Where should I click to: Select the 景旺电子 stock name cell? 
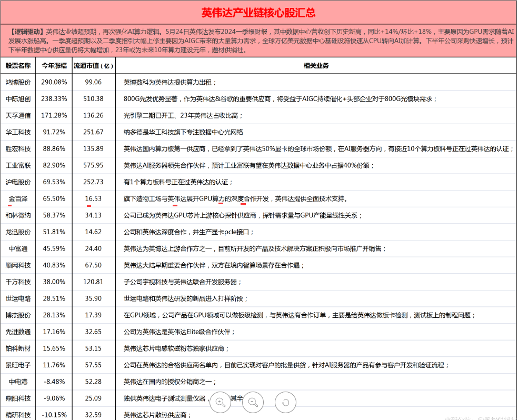pos(18,365)
